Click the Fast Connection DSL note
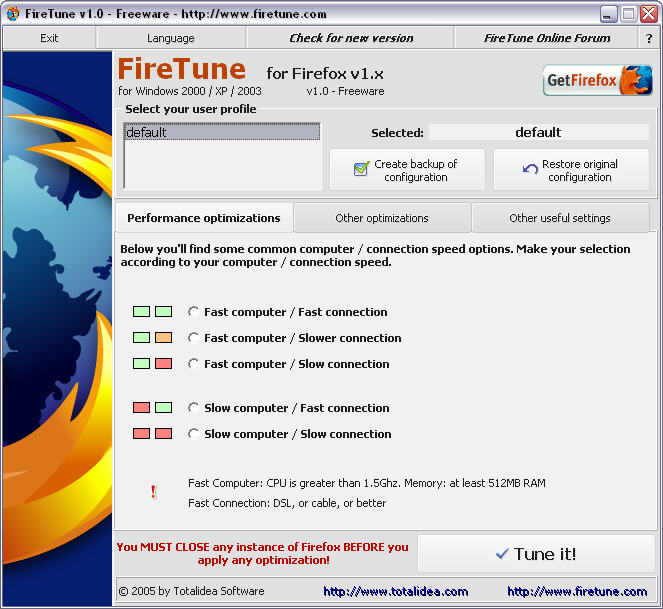 point(287,503)
